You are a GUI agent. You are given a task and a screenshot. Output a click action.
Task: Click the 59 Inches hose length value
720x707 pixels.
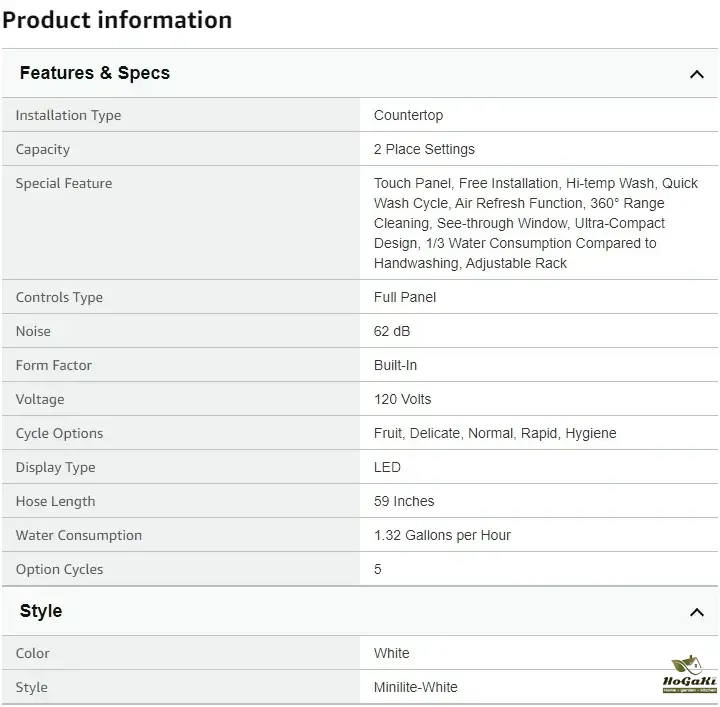click(404, 501)
